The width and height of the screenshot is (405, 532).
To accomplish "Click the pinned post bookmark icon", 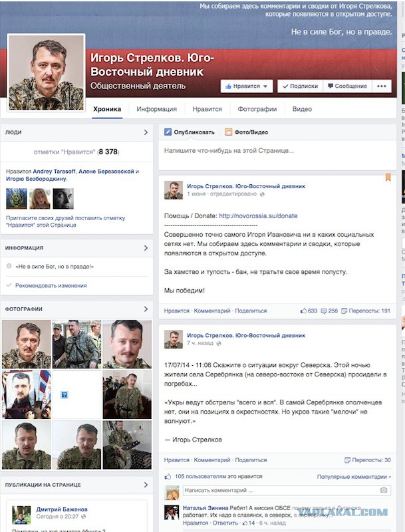I will click(x=388, y=177).
